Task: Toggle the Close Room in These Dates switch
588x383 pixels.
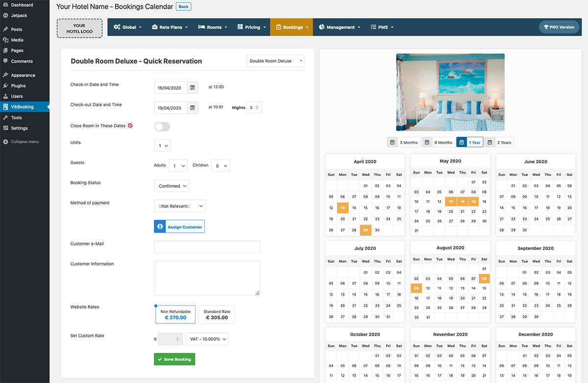Action: (162, 126)
